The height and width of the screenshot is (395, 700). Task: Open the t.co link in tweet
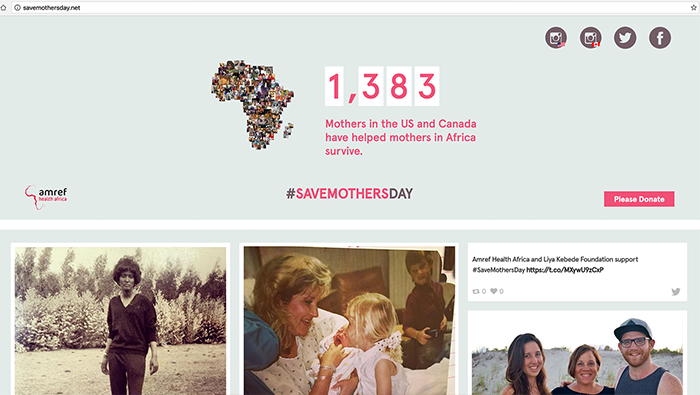pos(565,270)
